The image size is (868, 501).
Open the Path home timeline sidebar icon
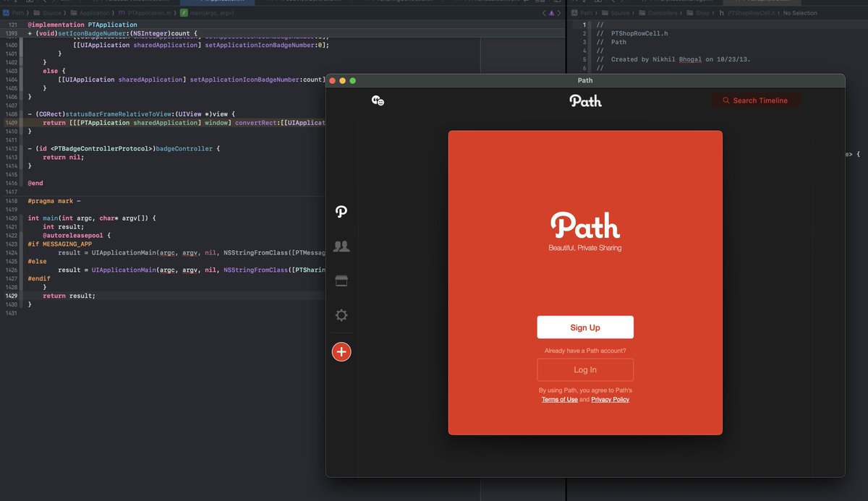[341, 212]
